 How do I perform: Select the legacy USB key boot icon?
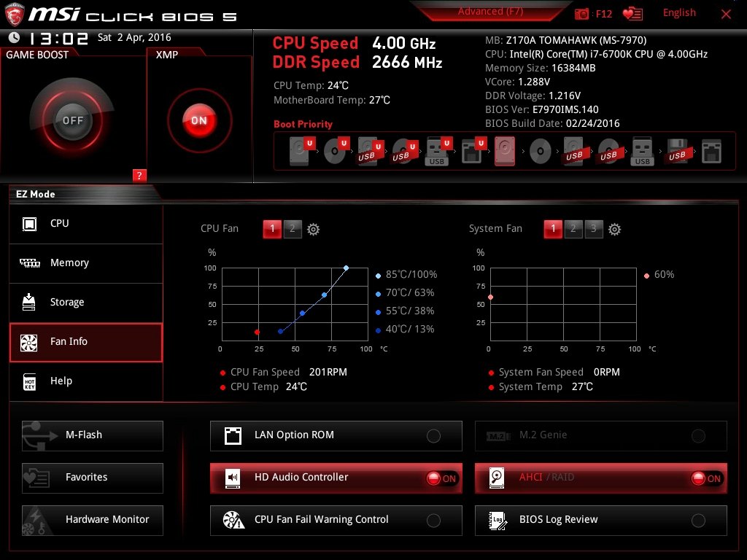pos(642,151)
